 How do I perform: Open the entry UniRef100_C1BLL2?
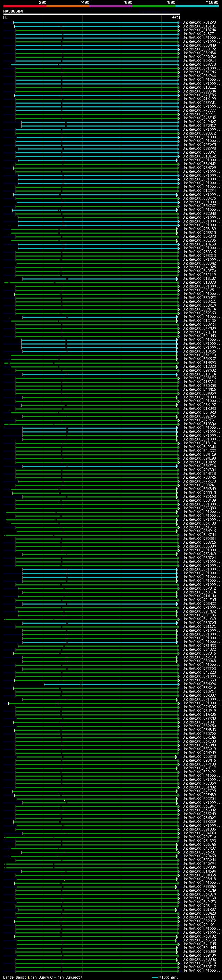tap(199, 88)
